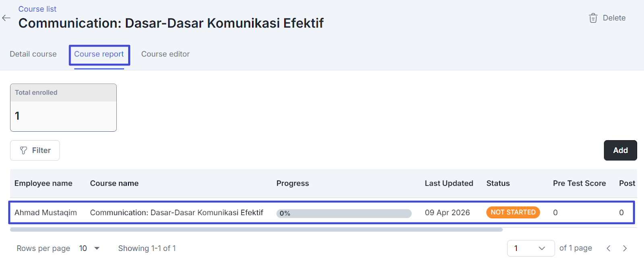Click the Employee name column header
This screenshot has height=263, width=644.
pos(43,183)
